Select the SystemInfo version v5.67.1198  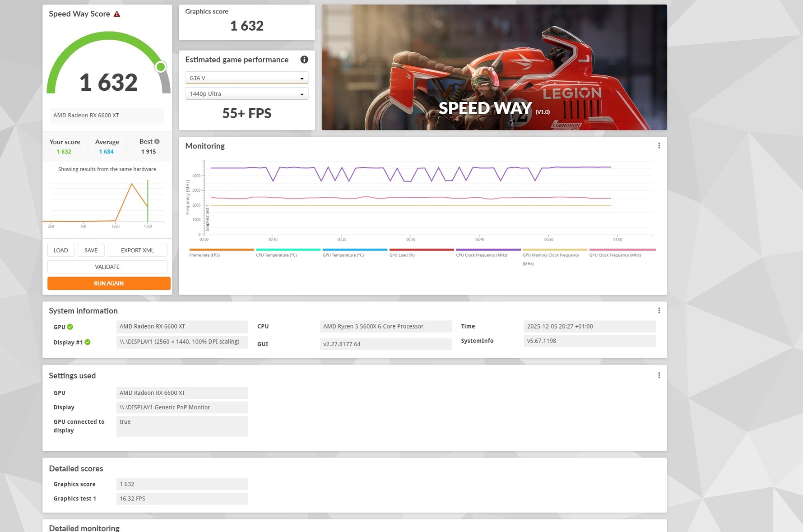(x=589, y=341)
